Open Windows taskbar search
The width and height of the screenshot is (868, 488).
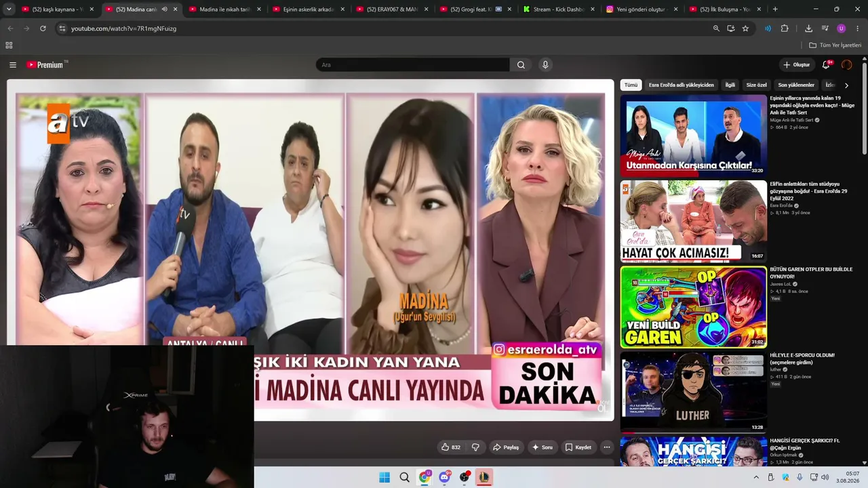pos(404,477)
